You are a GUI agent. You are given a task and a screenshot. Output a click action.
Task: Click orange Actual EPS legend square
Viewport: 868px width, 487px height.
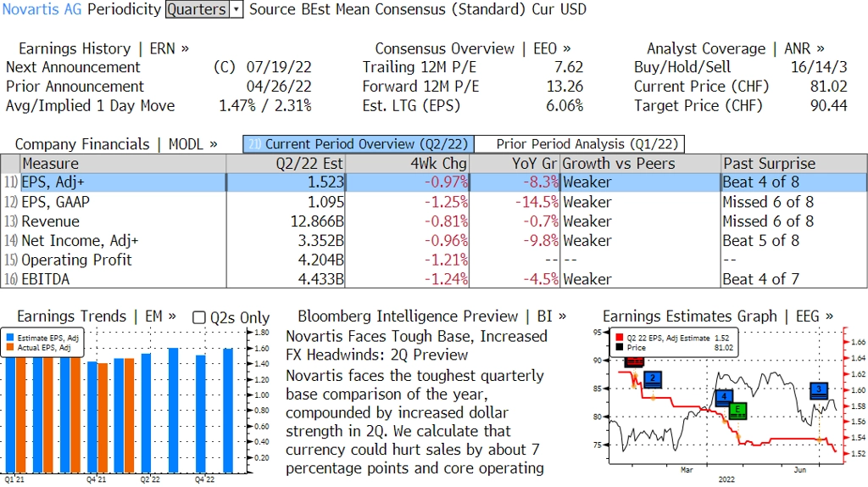click(10, 347)
